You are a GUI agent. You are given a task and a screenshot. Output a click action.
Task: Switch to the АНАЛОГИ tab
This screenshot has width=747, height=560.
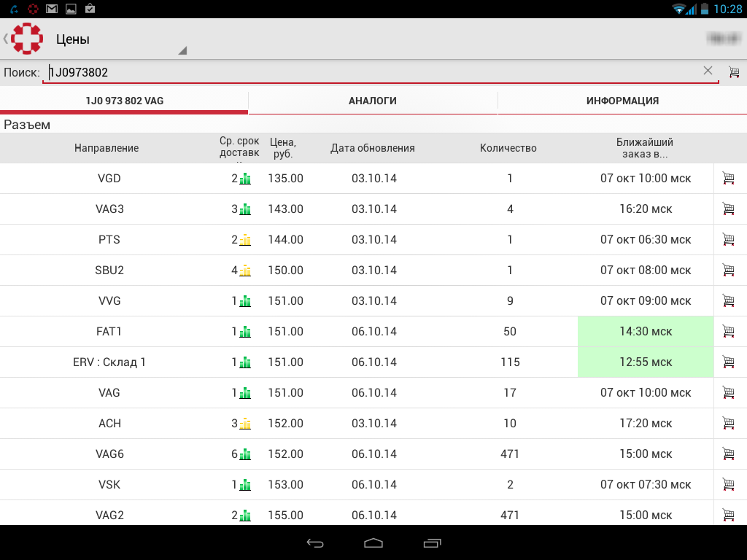coord(373,101)
